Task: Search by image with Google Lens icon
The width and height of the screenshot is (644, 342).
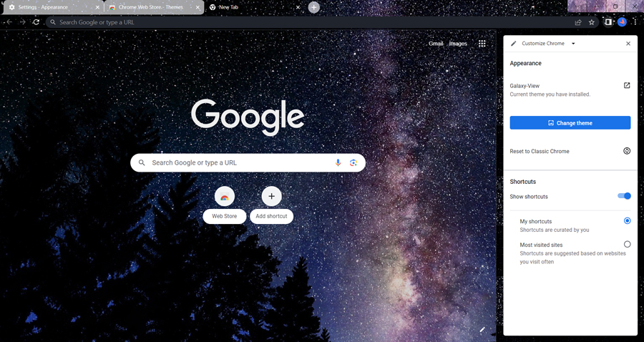Action: click(x=353, y=162)
